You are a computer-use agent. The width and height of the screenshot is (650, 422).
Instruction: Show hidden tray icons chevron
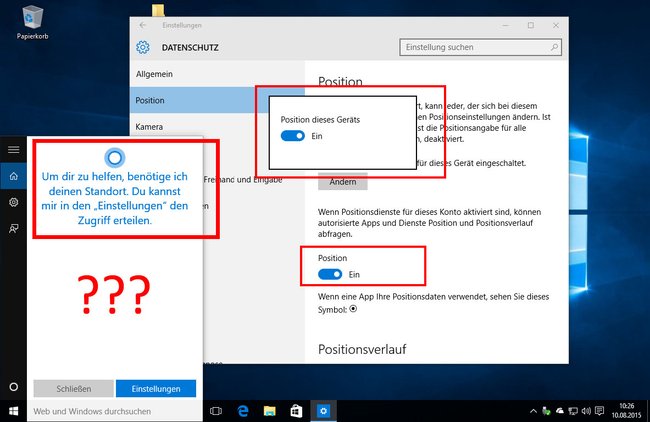click(534, 411)
